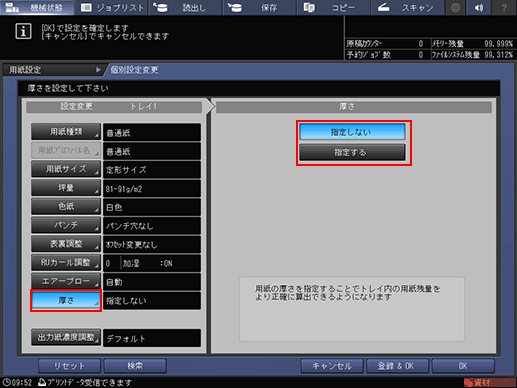Click the キャンセル button

(x=332, y=366)
